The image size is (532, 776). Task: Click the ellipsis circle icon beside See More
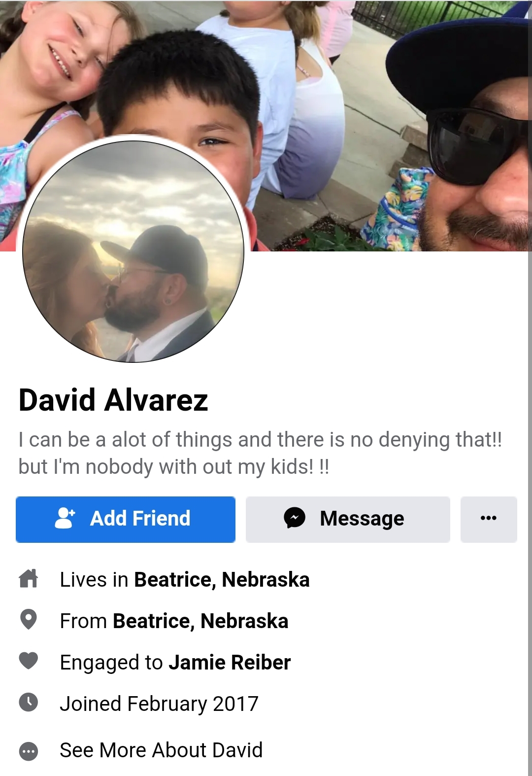pos(29,751)
